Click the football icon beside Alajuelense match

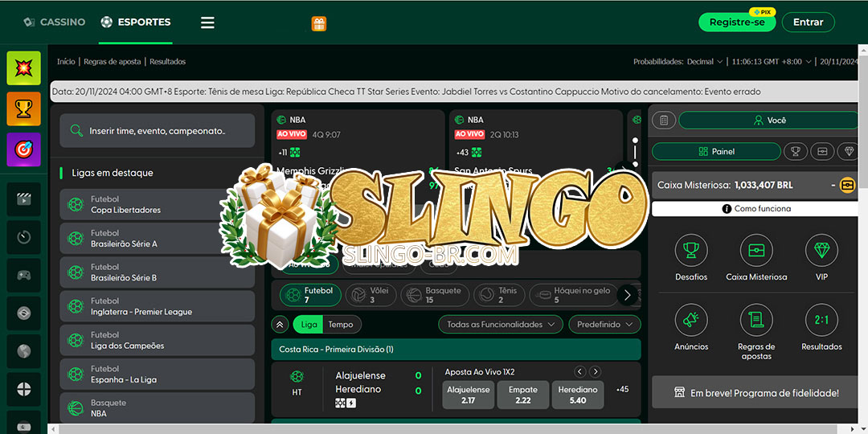click(297, 376)
